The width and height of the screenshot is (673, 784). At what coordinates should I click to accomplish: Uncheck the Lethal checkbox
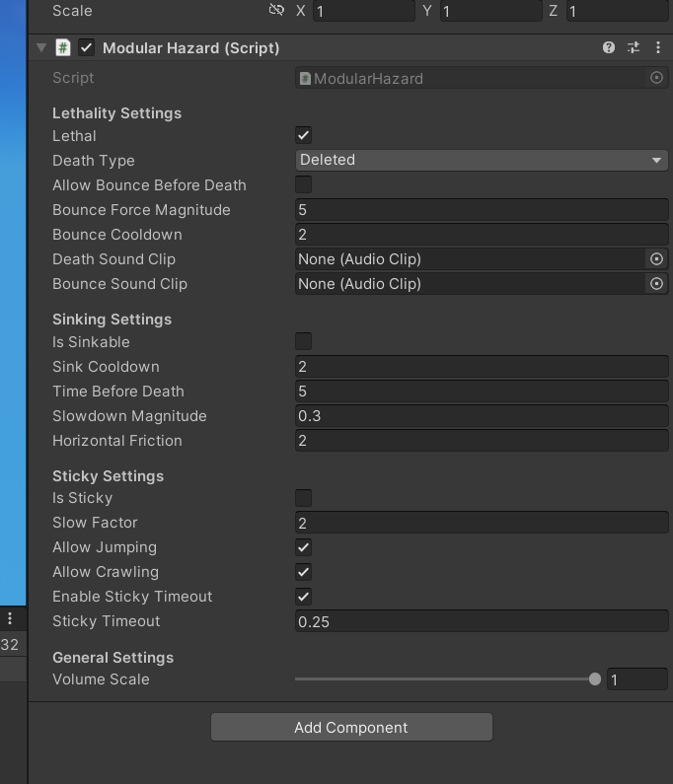click(x=303, y=135)
